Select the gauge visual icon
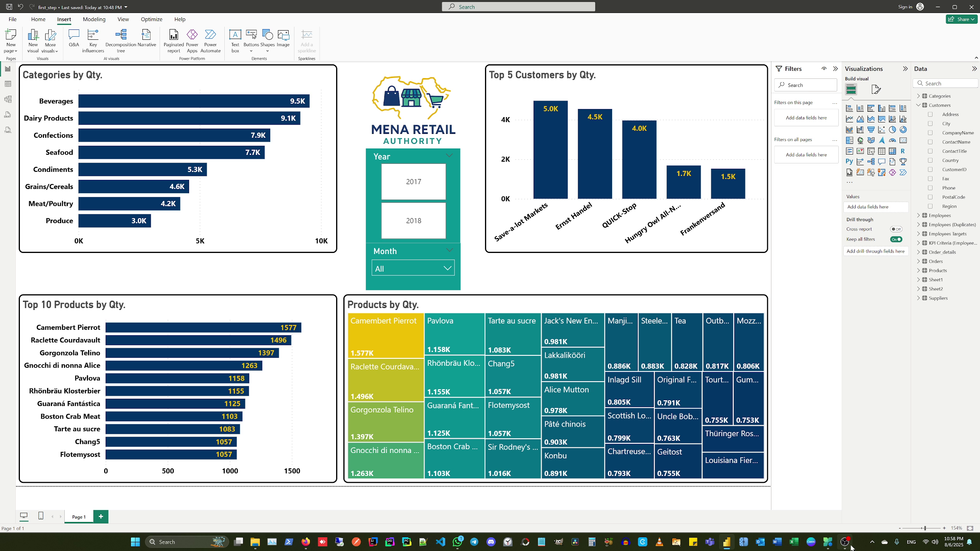The width and height of the screenshot is (980, 551). 892,140
